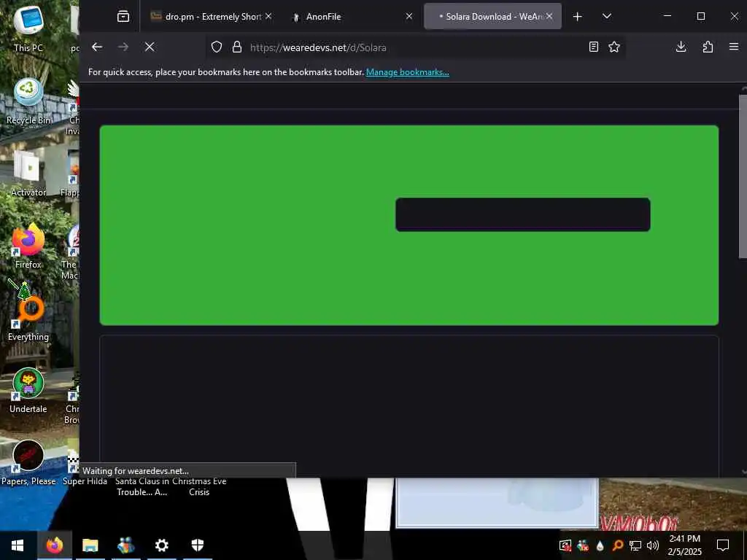The width and height of the screenshot is (747, 560).
Task: Select Santa Claus in Trouble desktop label
Action: pos(142,486)
